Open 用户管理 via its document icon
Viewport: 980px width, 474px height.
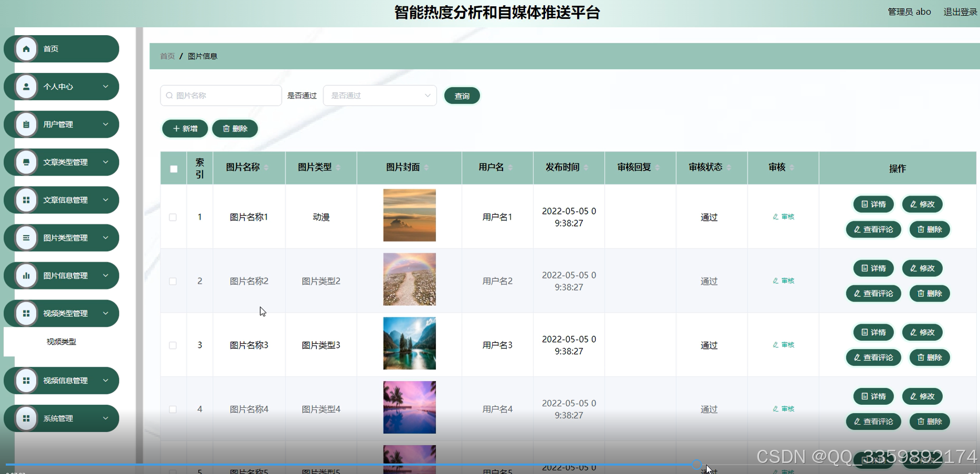26,124
